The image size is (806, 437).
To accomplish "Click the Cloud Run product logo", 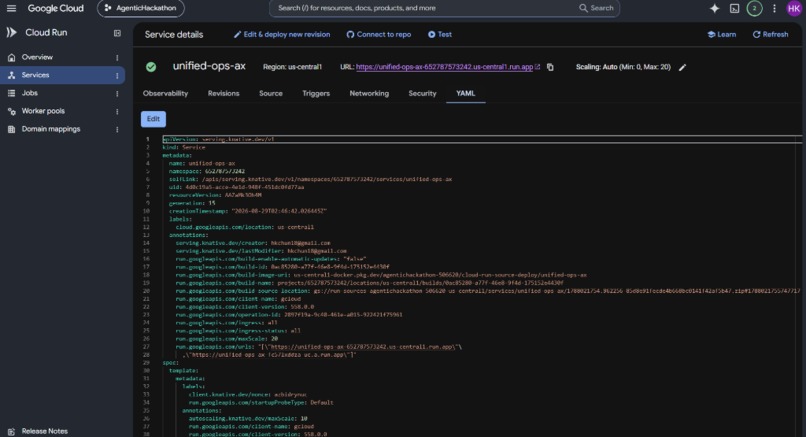I will pyautogui.click(x=11, y=32).
